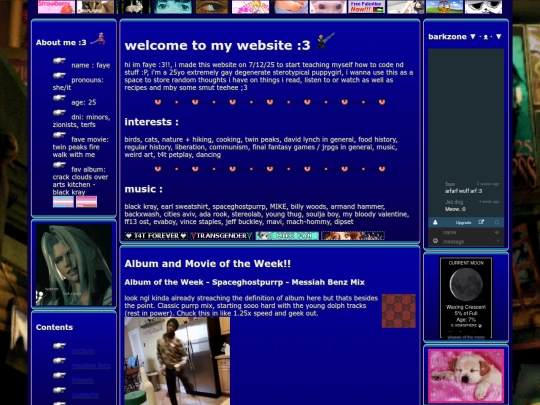Image resolution: width=540 pixels, height=405 pixels.
Task: Open the recipes link in Contents
Action: pos(83,351)
